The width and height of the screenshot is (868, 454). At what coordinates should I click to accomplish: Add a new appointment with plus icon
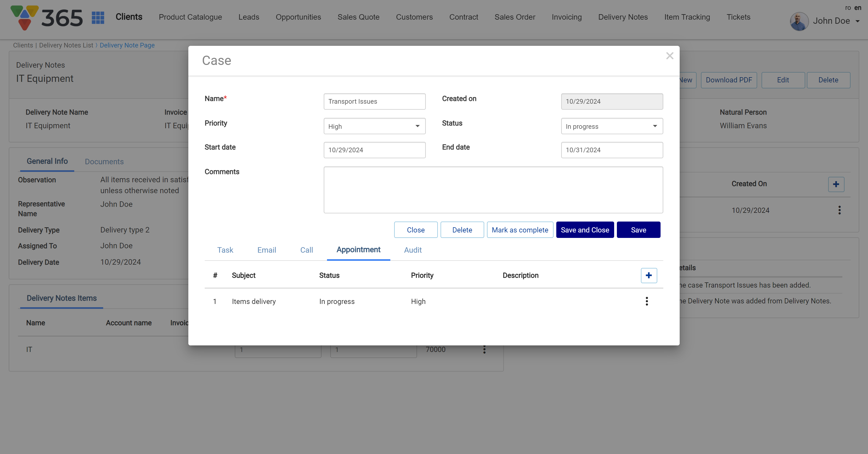point(649,276)
